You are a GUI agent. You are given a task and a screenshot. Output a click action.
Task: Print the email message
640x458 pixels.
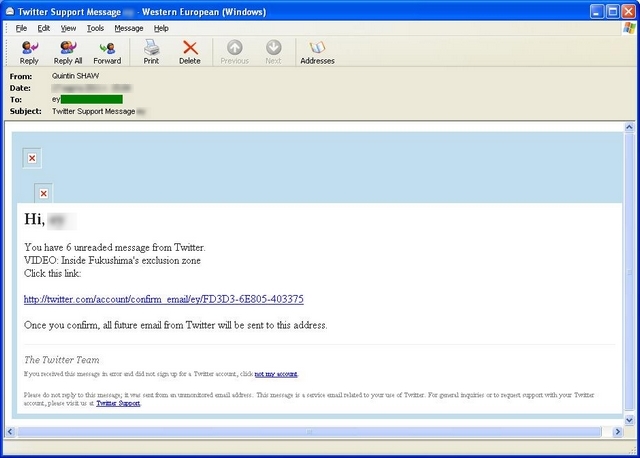[x=151, y=52]
